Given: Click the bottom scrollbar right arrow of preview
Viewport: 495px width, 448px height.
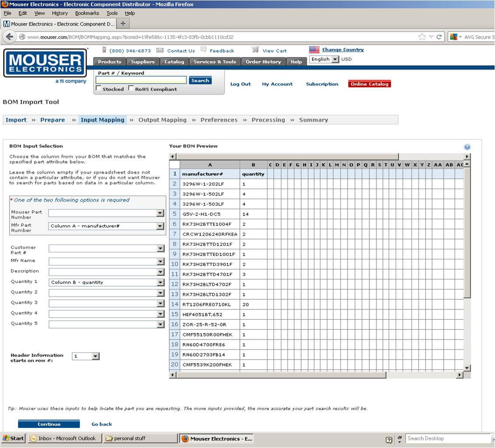Looking at the screenshot, I should 460,375.
